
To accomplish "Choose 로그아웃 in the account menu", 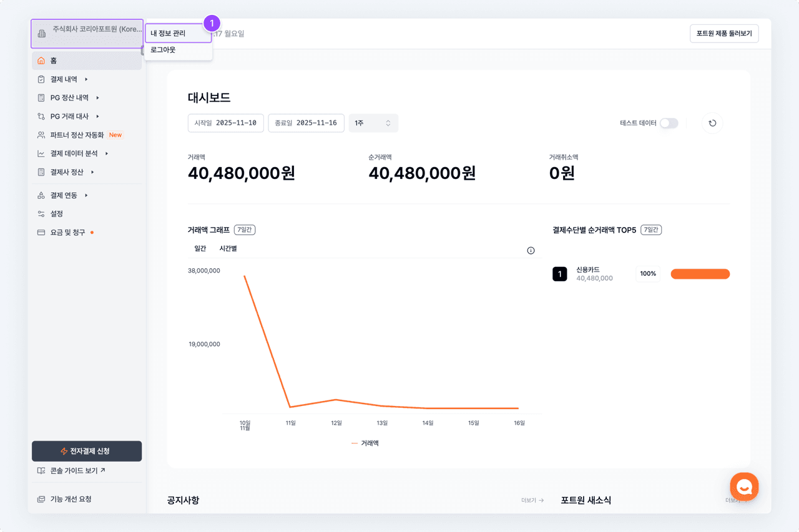I will [x=164, y=50].
